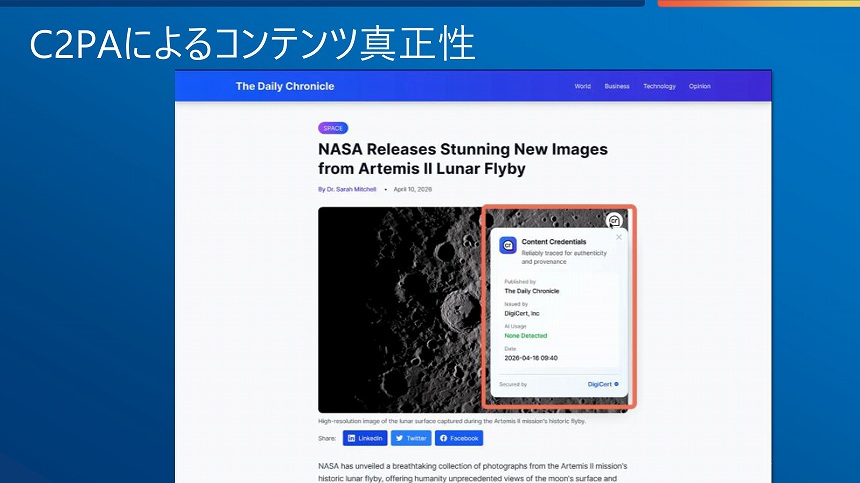Open the Technology navigation link
This screenshot has width=860, height=483.
click(x=659, y=86)
